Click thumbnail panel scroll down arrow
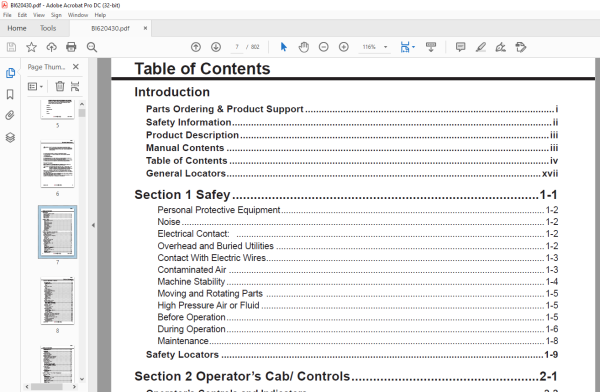This screenshot has height=392, width=600. pyautogui.click(x=82, y=379)
